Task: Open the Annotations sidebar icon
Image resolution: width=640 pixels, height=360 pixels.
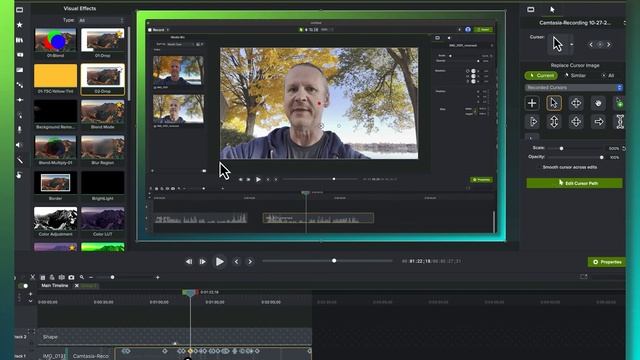Action: tap(20, 55)
